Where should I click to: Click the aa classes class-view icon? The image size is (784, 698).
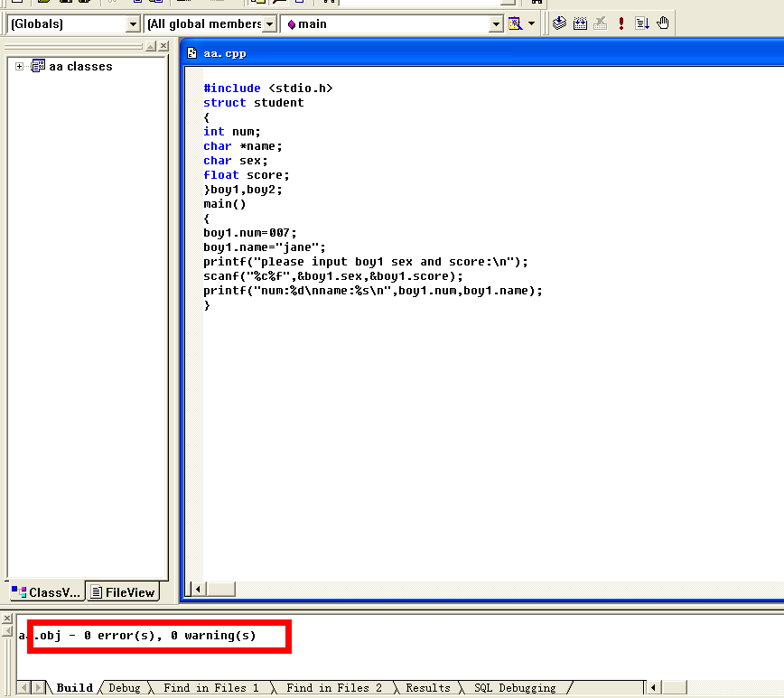(x=38, y=66)
